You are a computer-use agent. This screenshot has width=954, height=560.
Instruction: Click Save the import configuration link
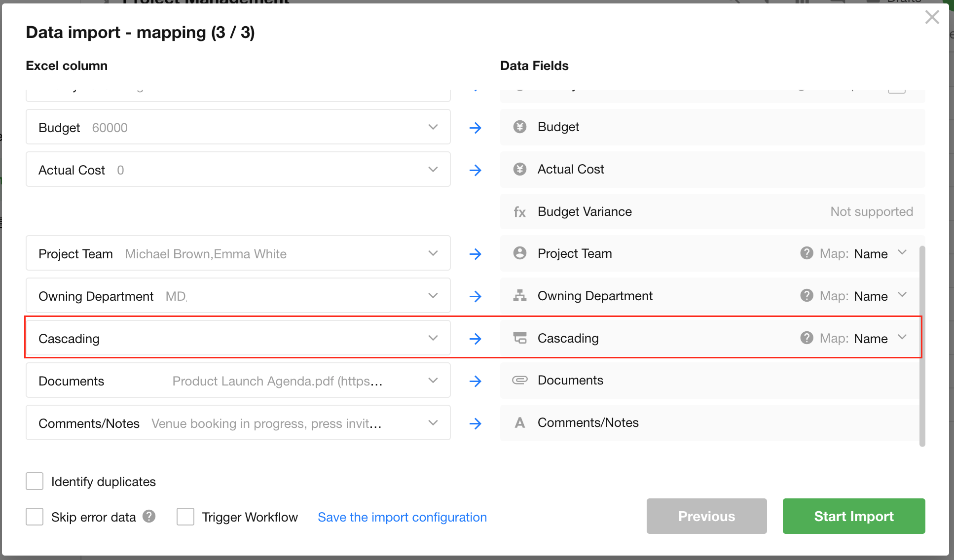coord(402,517)
